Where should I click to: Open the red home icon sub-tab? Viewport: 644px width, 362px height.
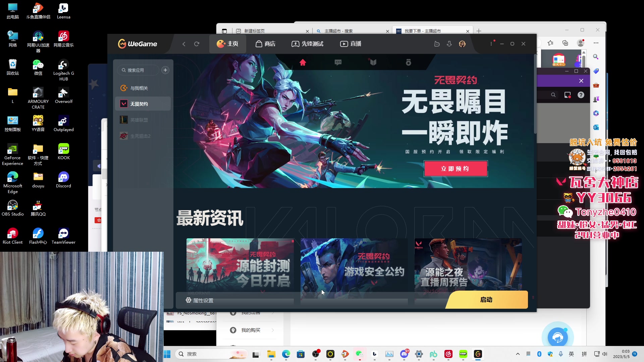click(303, 62)
